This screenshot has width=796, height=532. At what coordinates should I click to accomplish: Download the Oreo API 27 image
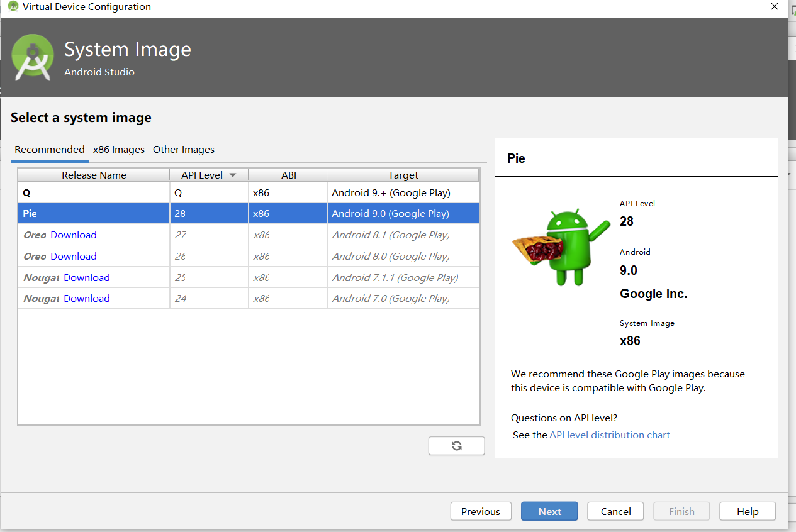click(74, 235)
